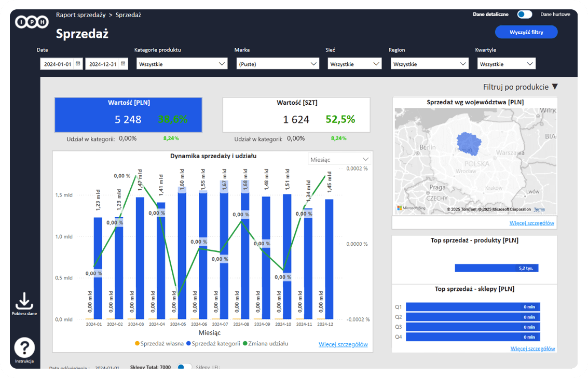588x378 pixels.
Task: Click the Sprzedaż własna legend marker
Action: [137, 343]
